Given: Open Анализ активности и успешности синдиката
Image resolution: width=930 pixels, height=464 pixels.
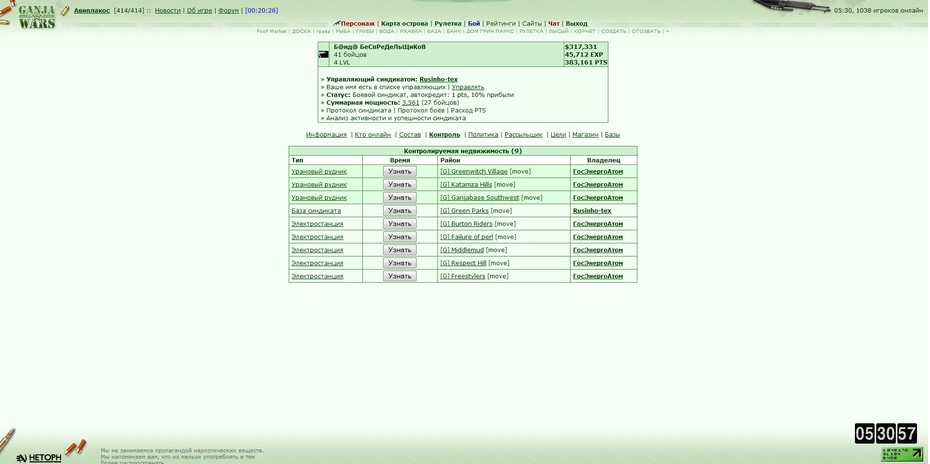Looking at the screenshot, I should coord(396,118).
